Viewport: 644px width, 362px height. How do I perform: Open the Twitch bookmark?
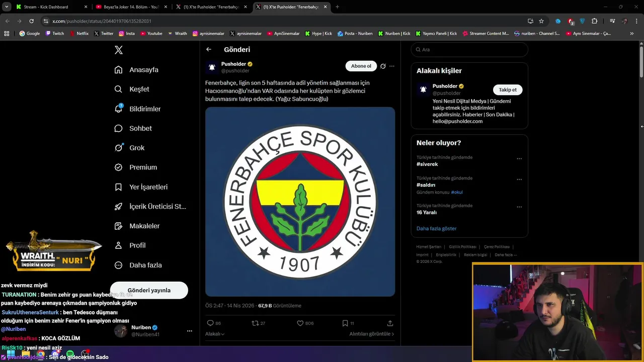pyautogui.click(x=55, y=34)
